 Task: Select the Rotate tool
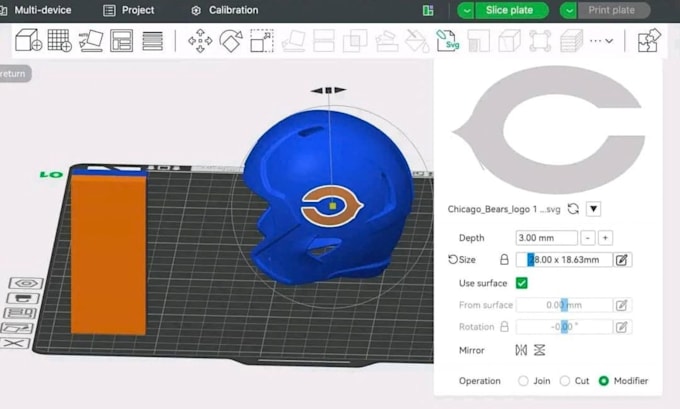tap(231, 41)
